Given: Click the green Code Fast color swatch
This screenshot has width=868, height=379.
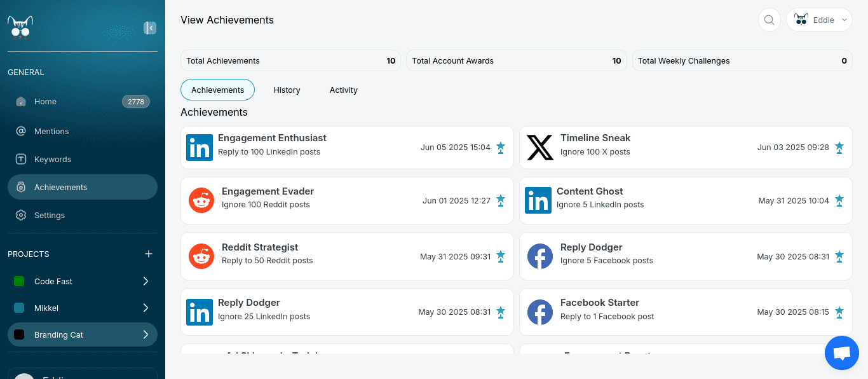Looking at the screenshot, I should pos(19,281).
